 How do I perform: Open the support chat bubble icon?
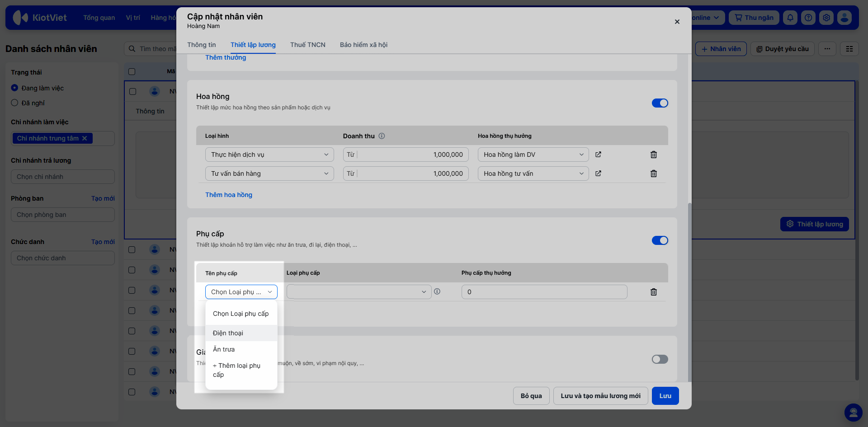[x=854, y=412]
